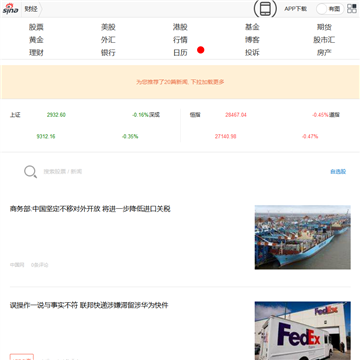Click the -0.35% change figure
Screen dimensions: 360x360
130,137
